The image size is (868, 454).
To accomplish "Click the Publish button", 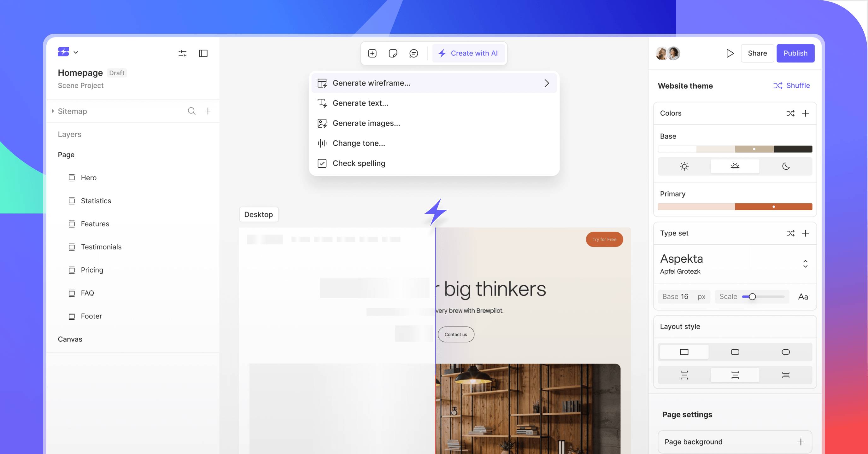I will coord(795,53).
